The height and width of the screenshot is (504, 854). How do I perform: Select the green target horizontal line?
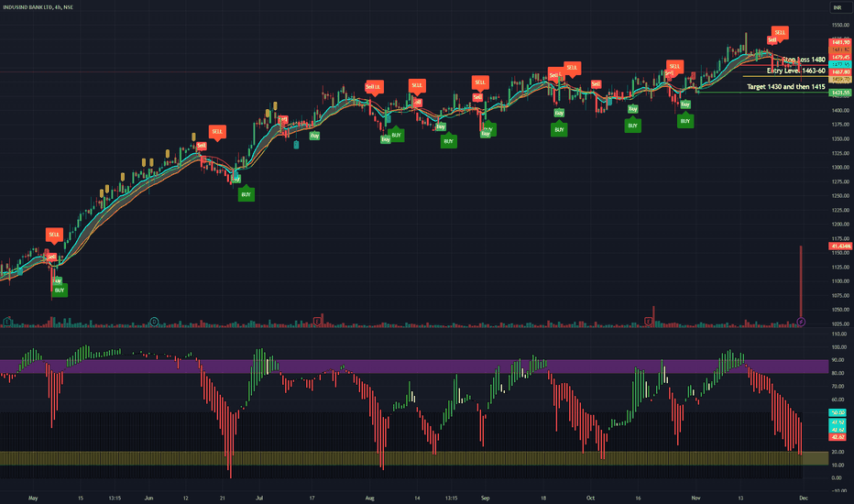762,93
